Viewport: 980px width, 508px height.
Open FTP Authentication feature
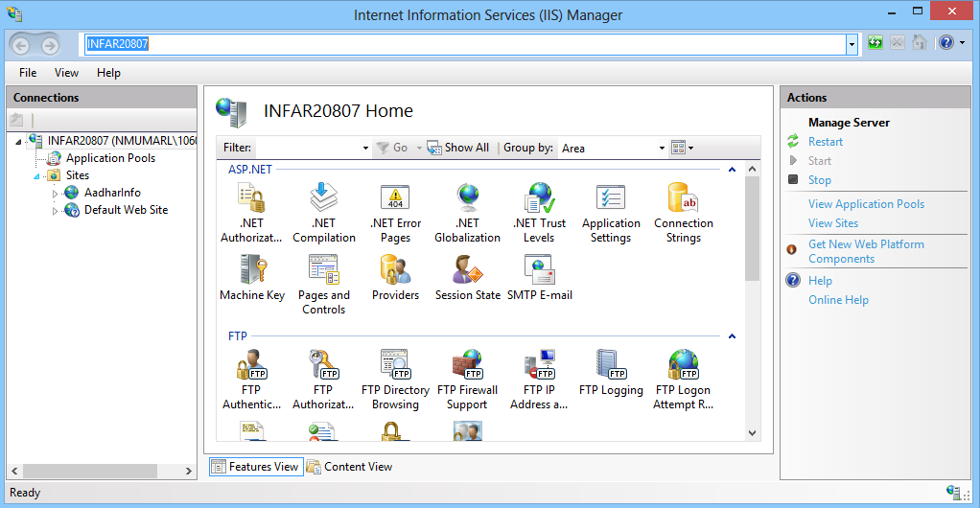pos(252,380)
